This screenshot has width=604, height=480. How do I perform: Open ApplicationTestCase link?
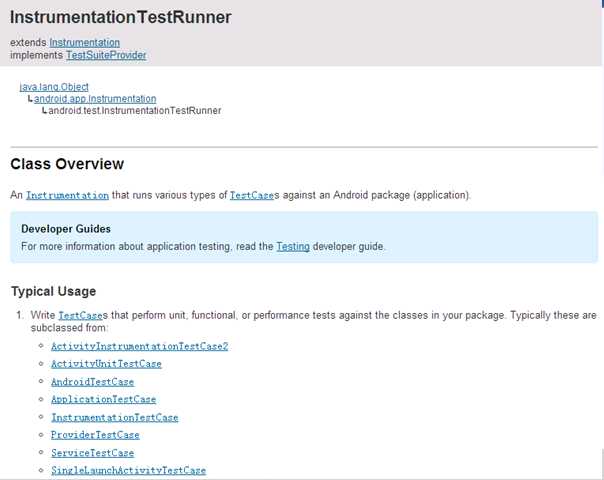pos(104,399)
